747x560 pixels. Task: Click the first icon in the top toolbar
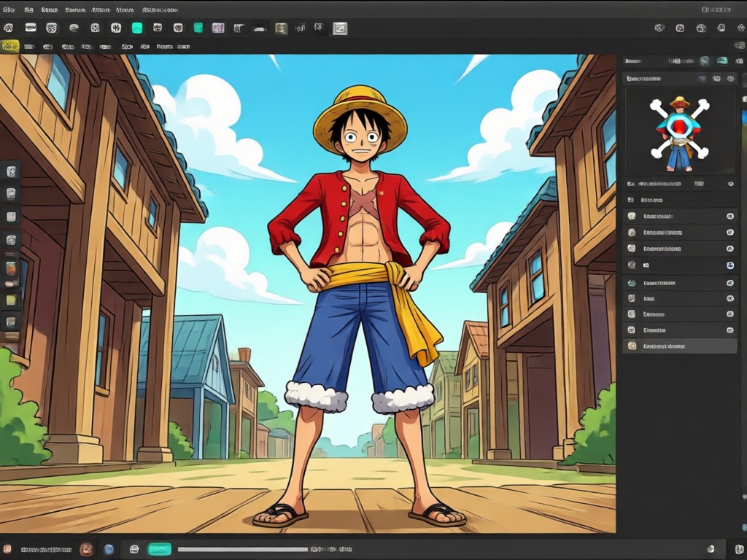click(9, 28)
